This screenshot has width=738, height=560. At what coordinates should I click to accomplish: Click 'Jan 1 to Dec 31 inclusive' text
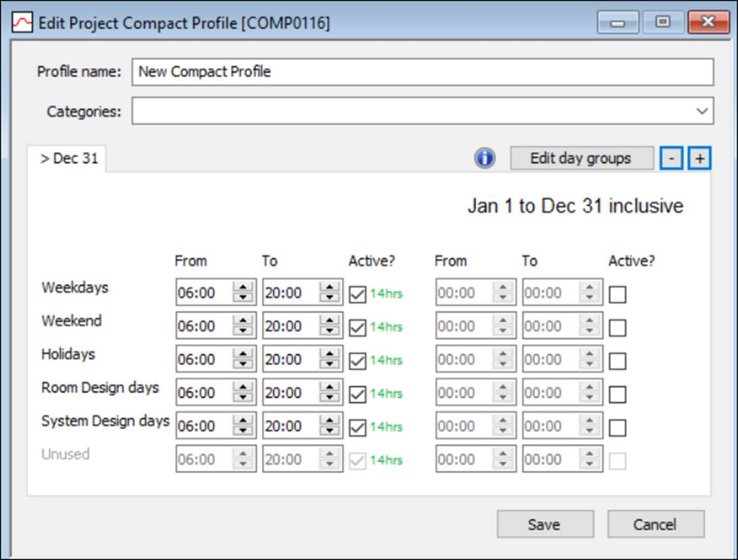[x=575, y=206]
